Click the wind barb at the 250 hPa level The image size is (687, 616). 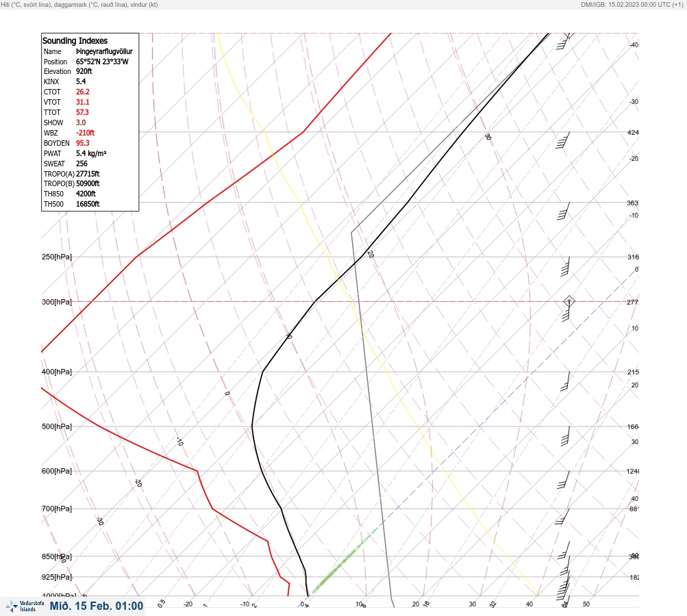pyautogui.click(x=566, y=267)
